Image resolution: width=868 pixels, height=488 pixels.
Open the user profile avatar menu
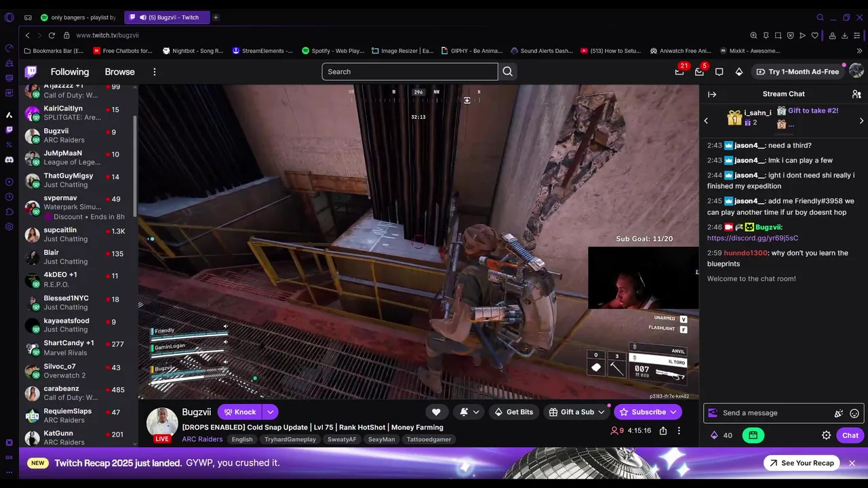[856, 71]
